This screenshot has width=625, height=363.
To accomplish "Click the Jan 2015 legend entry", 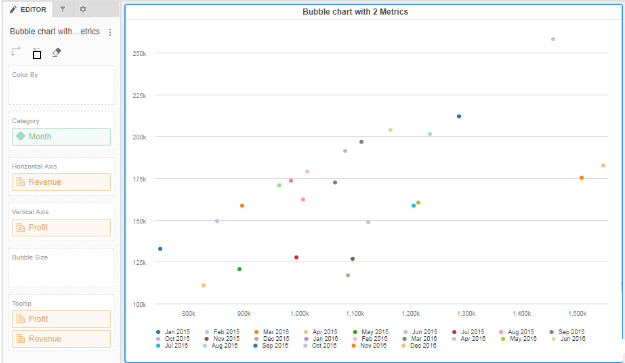I will [x=173, y=332].
